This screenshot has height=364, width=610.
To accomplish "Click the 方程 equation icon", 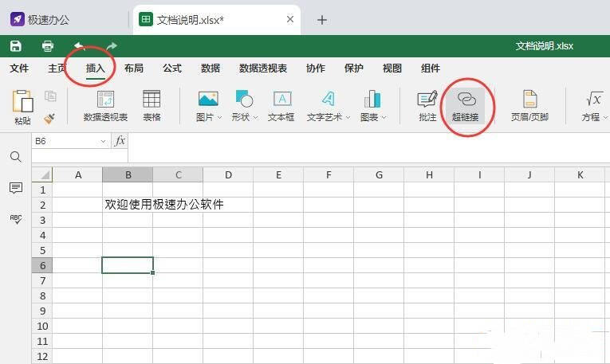I will point(594,100).
